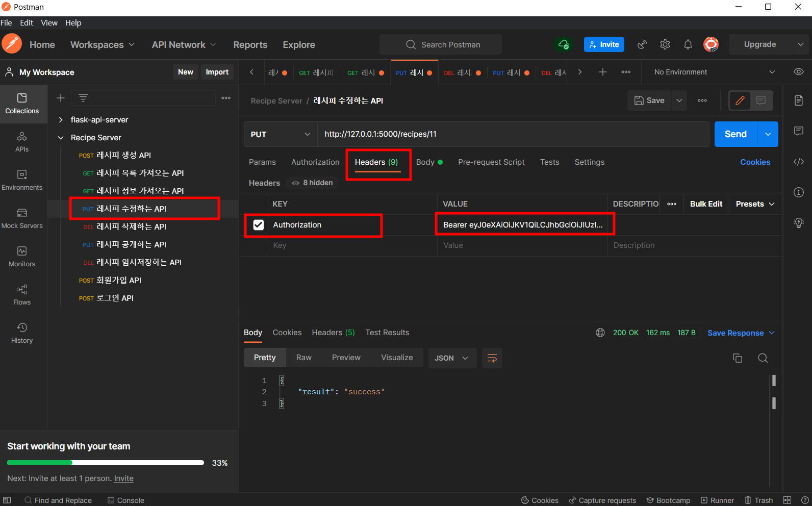Open Environments in the sidebar
The height and width of the screenshot is (506, 812).
22,180
